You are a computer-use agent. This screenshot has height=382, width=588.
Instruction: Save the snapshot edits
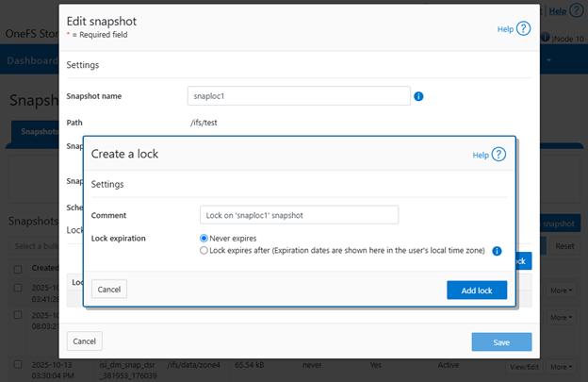[501, 342]
